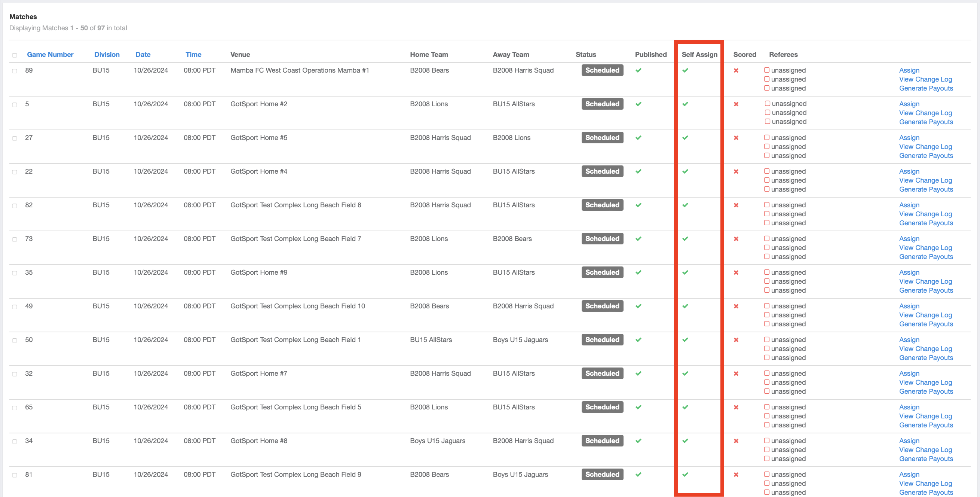
Task: Click the 'Self Assign' column header
Action: (699, 54)
